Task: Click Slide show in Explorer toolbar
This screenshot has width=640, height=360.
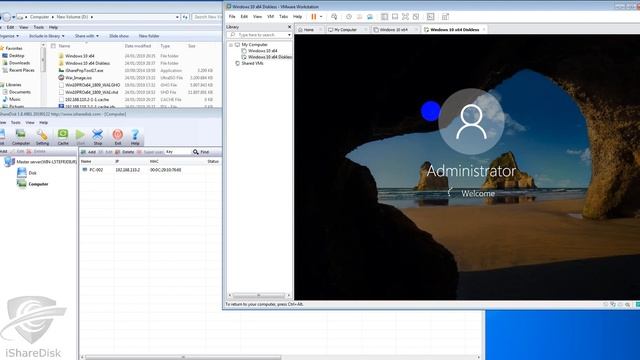Action: pyautogui.click(x=119, y=36)
